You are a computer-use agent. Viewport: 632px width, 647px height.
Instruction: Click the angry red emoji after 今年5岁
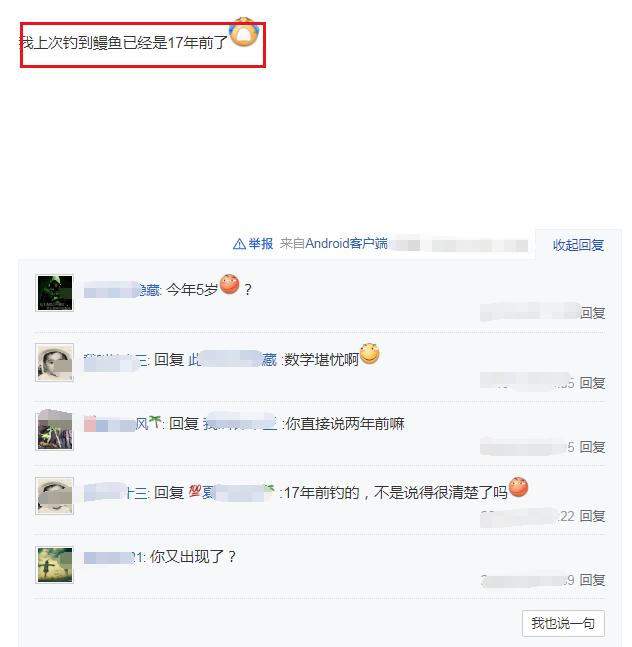(230, 284)
